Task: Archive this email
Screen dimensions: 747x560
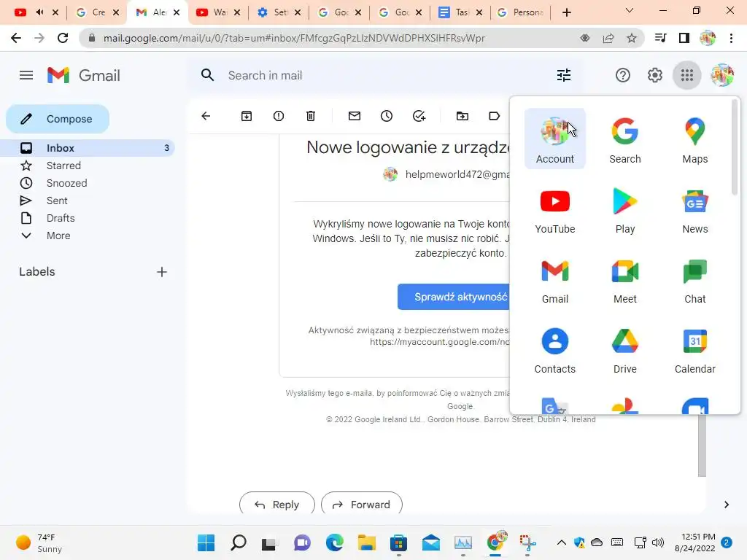Action: pyautogui.click(x=247, y=116)
